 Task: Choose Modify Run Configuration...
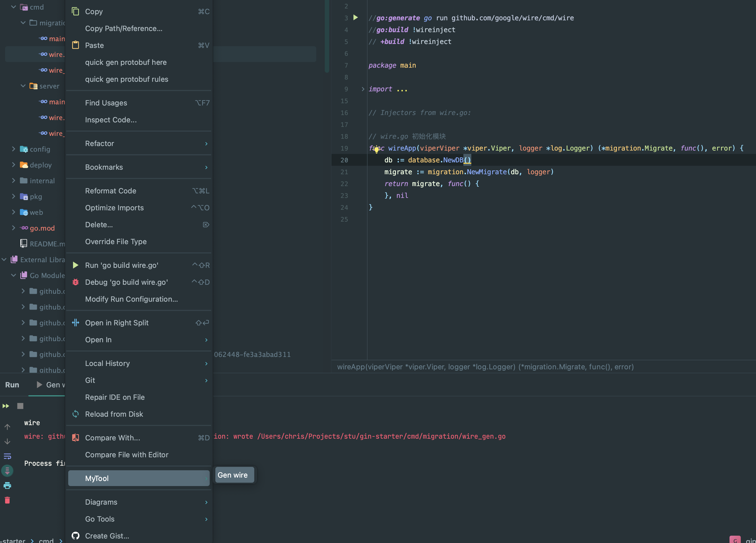click(x=139, y=299)
